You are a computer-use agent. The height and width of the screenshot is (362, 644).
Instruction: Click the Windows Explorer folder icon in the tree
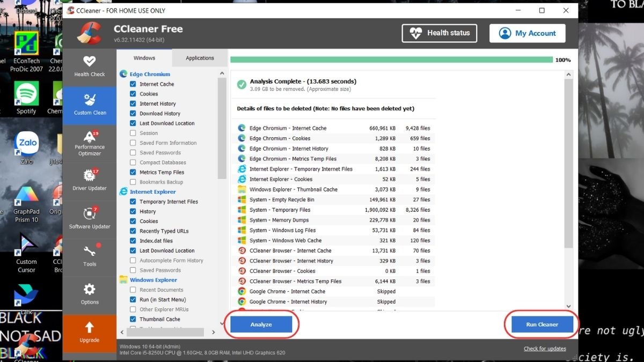coord(123,279)
